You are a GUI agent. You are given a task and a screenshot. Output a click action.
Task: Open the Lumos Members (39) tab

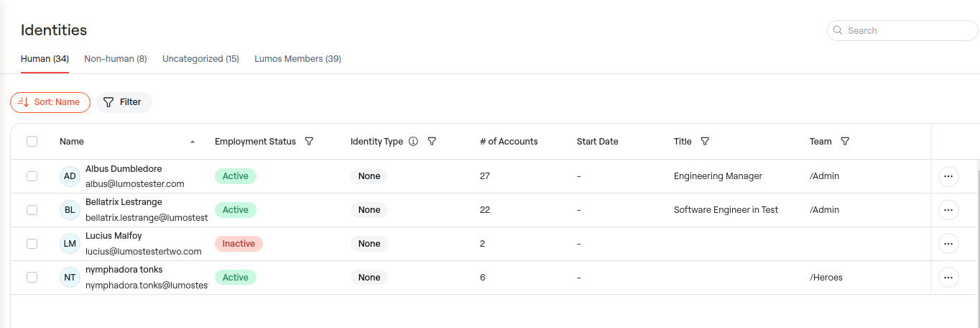(x=297, y=59)
